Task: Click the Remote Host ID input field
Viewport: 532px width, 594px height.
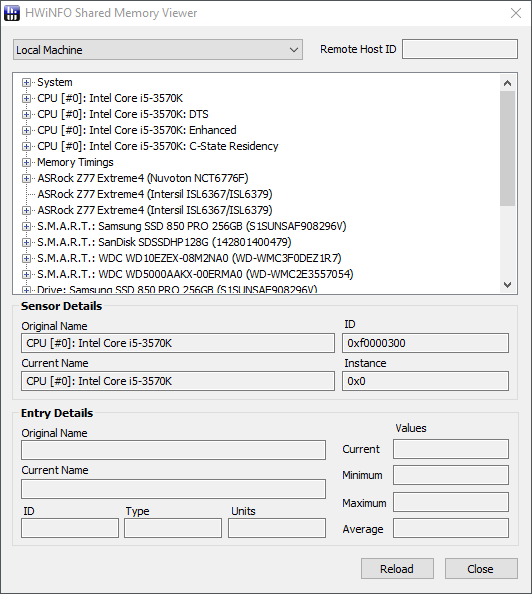Action: coord(460,49)
